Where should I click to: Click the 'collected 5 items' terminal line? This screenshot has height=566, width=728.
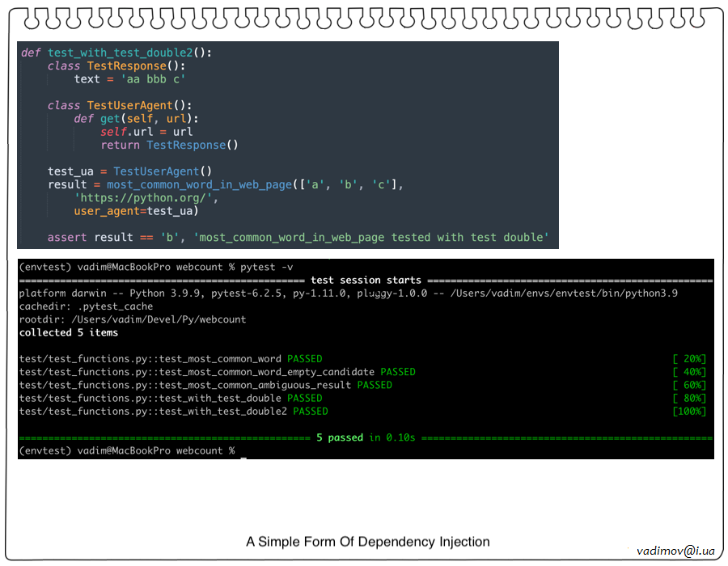pos(69,332)
